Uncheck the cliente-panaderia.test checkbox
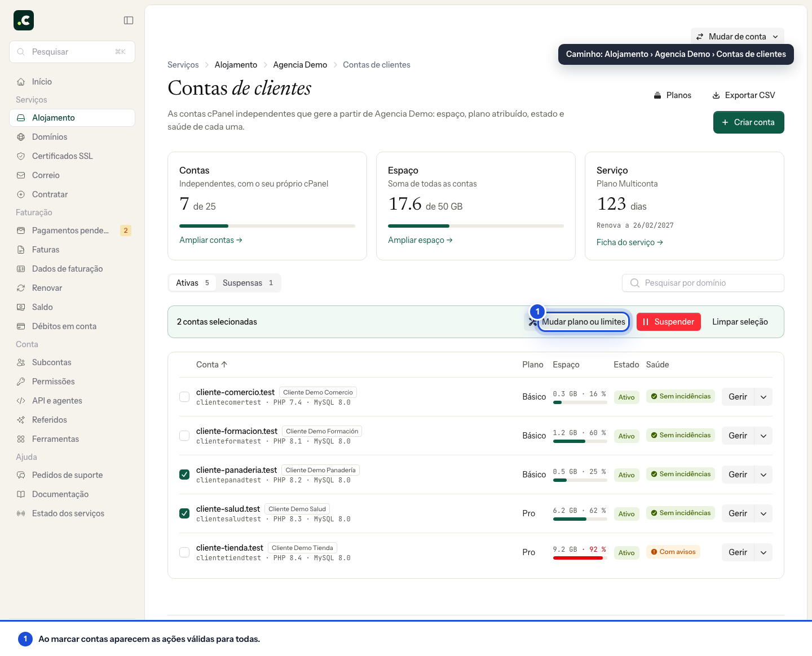This screenshot has width=812, height=656. [x=184, y=475]
